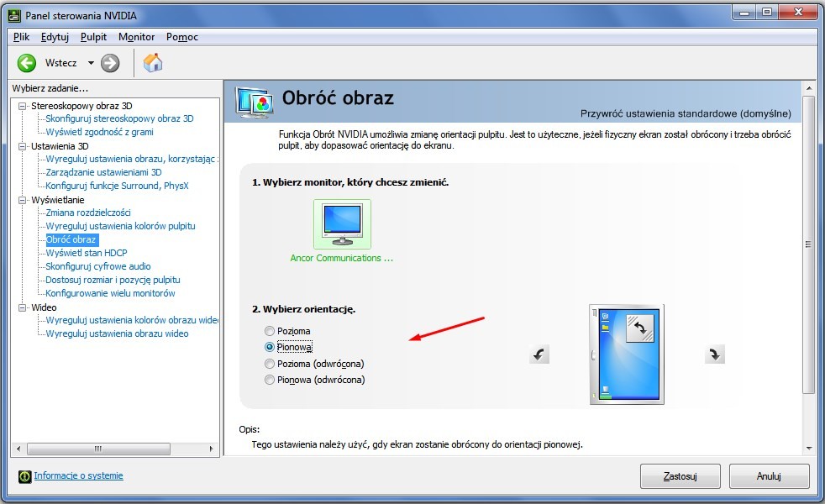This screenshot has width=825, height=504.
Task: Open Wyreguluj ustawienia kolorów pulpitu
Action: 120,226
